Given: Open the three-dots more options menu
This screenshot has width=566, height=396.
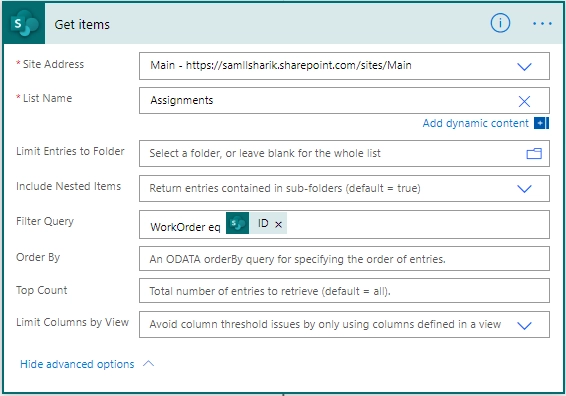Looking at the screenshot, I should click(x=542, y=24).
